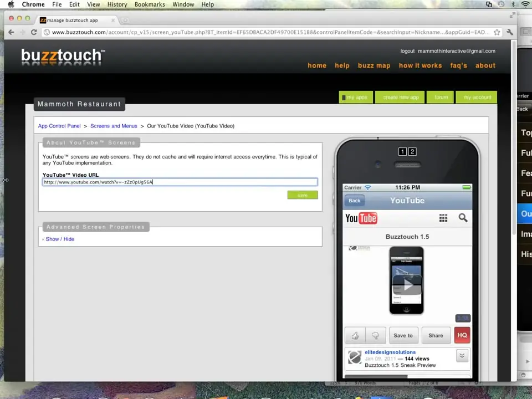Go to my account
The height and width of the screenshot is (399, 532).
click(477, 98)
